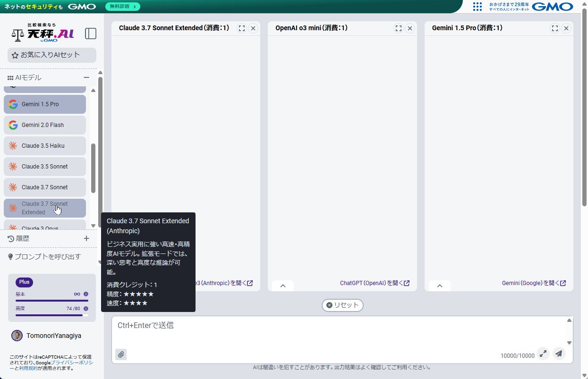Close the Claude 3.7 Sonnet Extended panel
588x379 pixels.
tap(253, 28)
